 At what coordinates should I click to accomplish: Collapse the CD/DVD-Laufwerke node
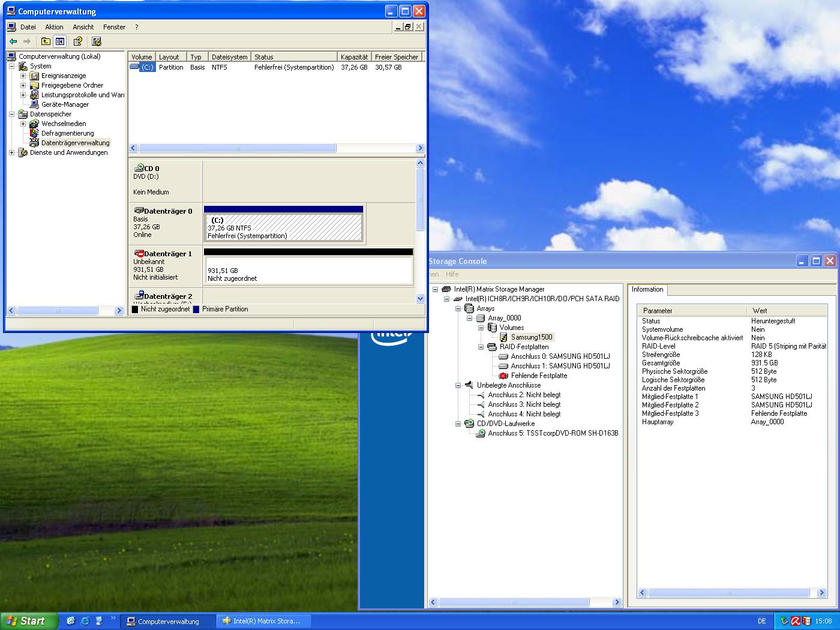coord(458,424)
